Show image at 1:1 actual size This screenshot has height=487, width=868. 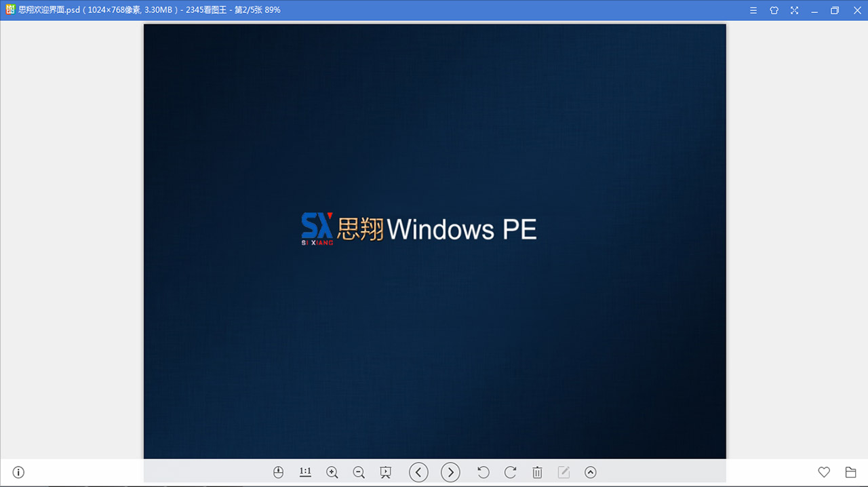click(305, 472)
